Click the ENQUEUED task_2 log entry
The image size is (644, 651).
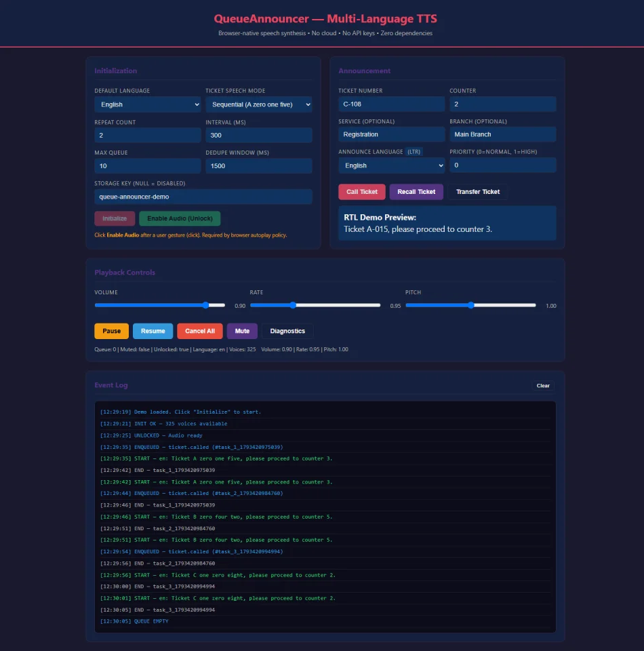click(325, 493)
